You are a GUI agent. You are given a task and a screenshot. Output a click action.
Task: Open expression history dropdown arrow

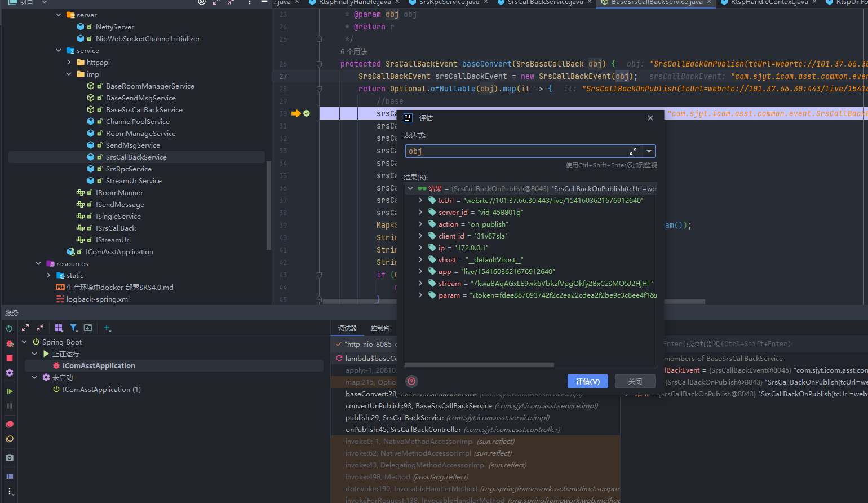[649, 151]
